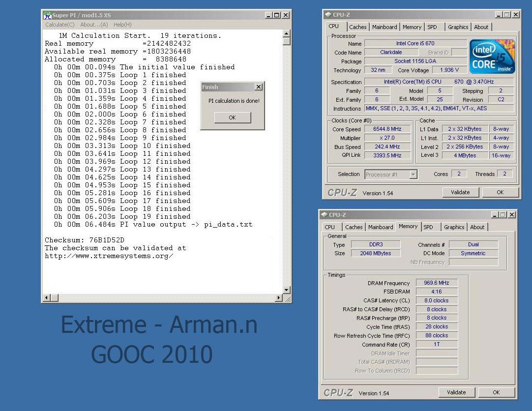This screenshot has height=411, width=532.
Task: Maximize the Super PI window
Action: click(x=277, y=15)
